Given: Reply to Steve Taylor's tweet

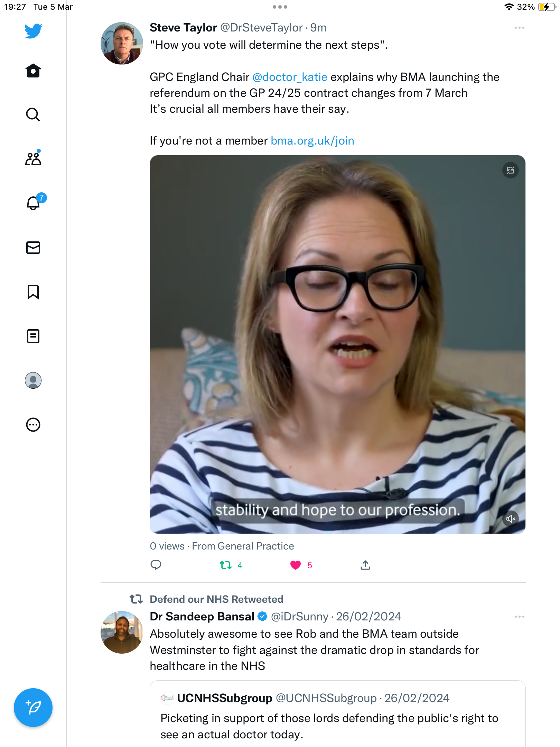Looking at the screenshot, I should [156, 565].
